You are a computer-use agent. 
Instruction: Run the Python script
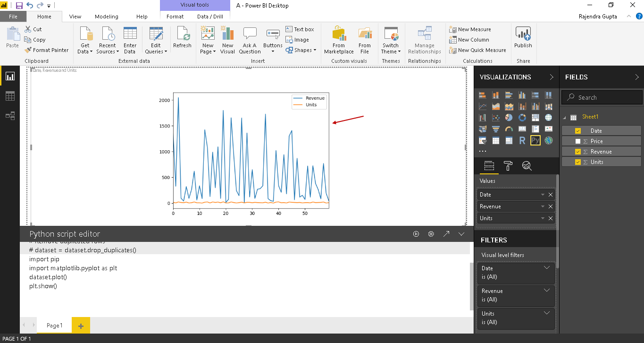tap(416, 234)
